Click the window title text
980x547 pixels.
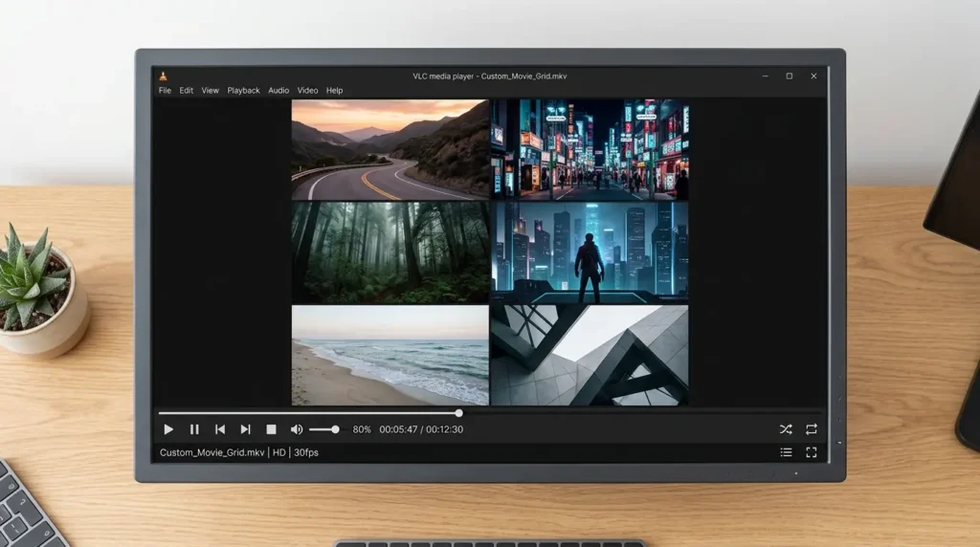click(489, 77)
